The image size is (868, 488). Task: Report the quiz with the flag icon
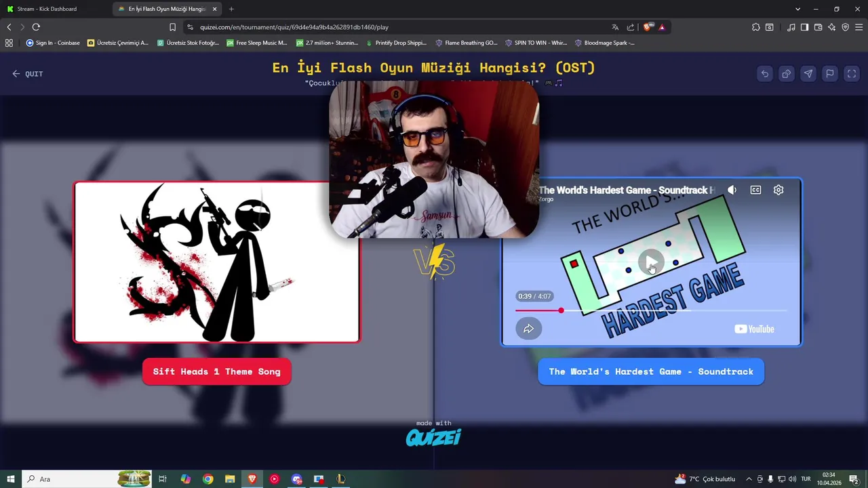830,74
